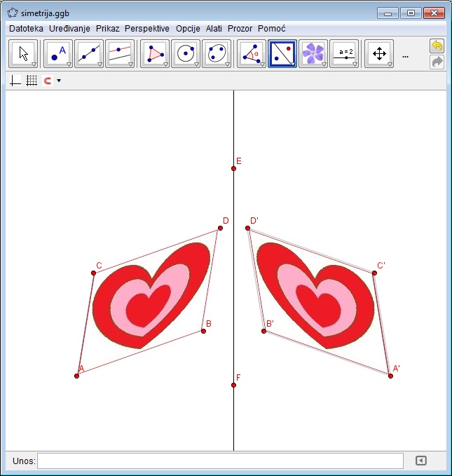The image size is (452, 476).
Task: Select the Slider a=2 tool
Action: coord(344,53)
